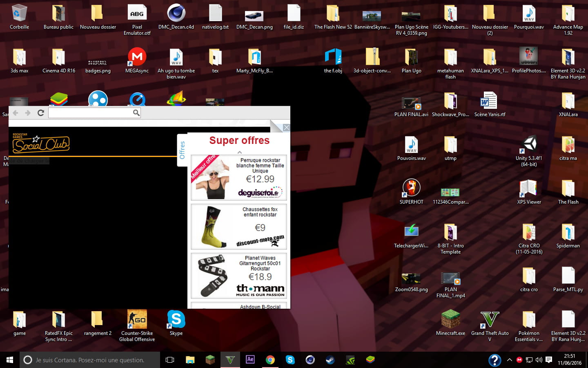Open Task View from the taskbar

point(170,360)
